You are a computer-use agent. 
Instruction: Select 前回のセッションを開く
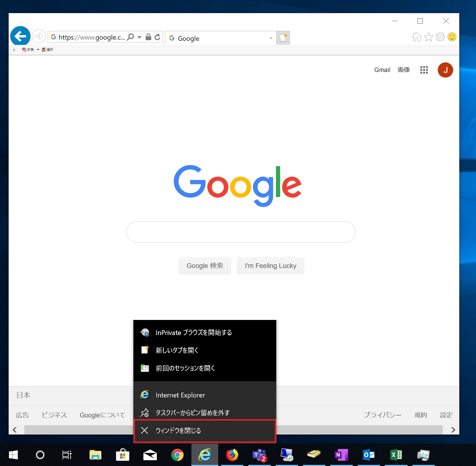205,368
